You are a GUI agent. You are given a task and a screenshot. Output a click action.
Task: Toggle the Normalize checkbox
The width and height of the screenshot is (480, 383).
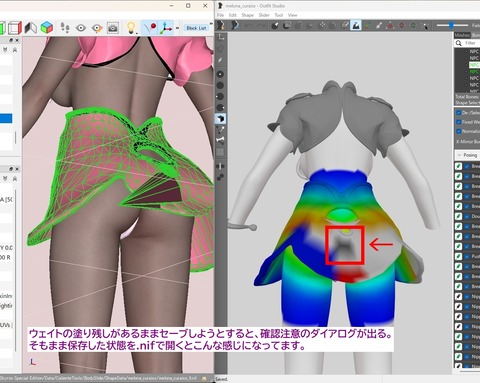point(459,131)
